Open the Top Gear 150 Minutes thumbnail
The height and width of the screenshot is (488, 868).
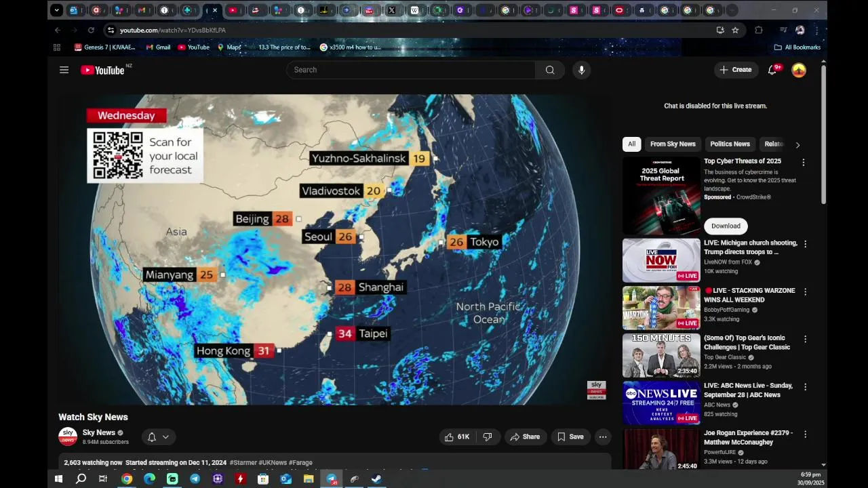point(661,355)
